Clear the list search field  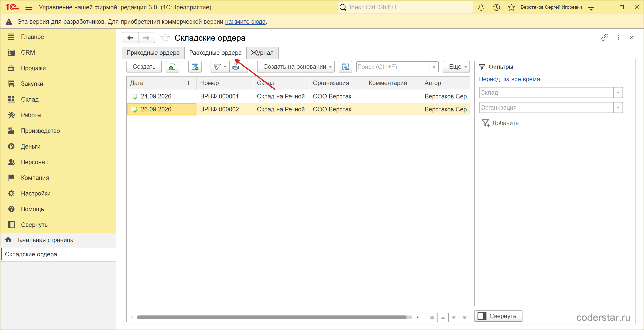(434, 67)
